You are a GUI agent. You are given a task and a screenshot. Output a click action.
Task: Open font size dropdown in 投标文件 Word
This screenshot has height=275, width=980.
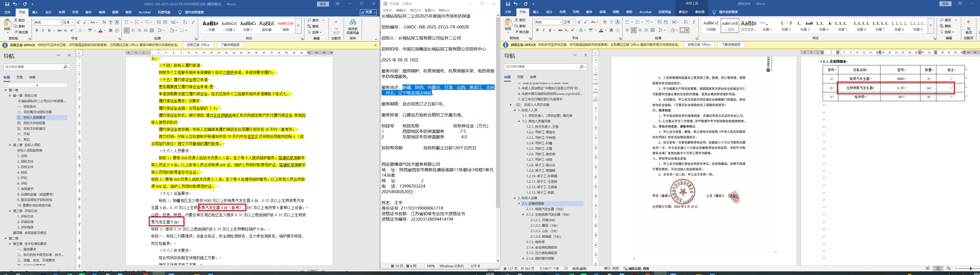point(573,22)
